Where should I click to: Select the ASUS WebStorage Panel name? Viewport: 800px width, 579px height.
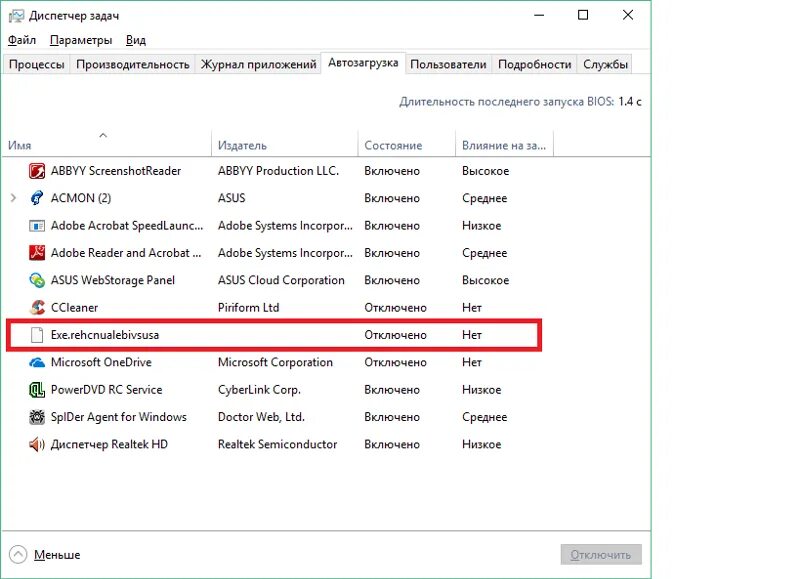pos(113,280)
